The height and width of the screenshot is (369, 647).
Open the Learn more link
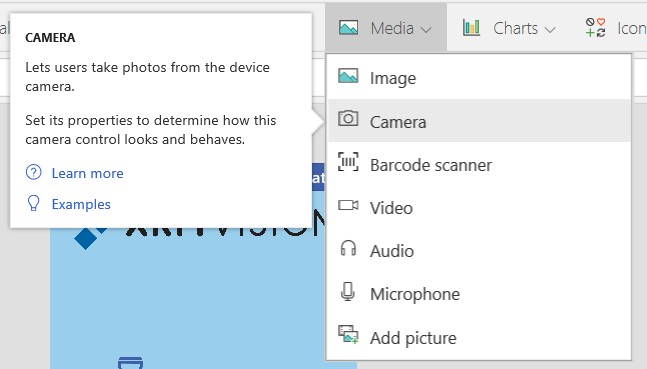click(x=87, y=173)
